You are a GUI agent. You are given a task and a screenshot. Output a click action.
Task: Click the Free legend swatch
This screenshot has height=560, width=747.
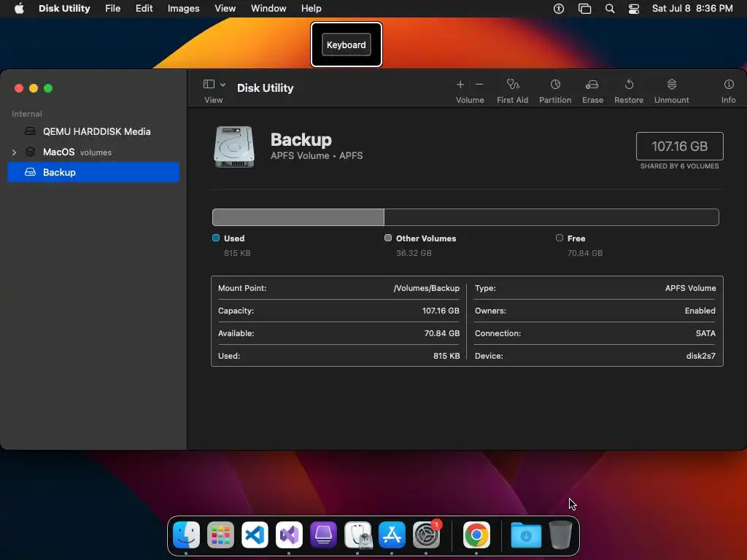point(560,238)
